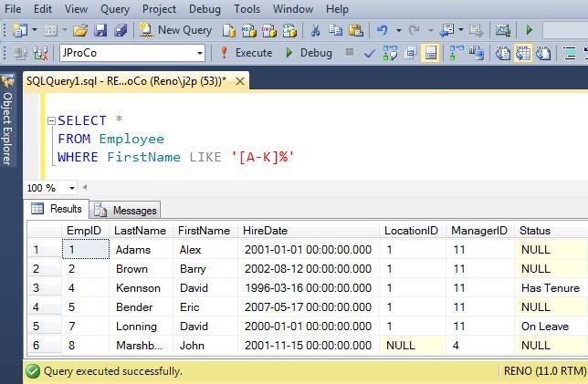Click the Change Connection icon
Viewport: 588px width, 384px height.
41,53
